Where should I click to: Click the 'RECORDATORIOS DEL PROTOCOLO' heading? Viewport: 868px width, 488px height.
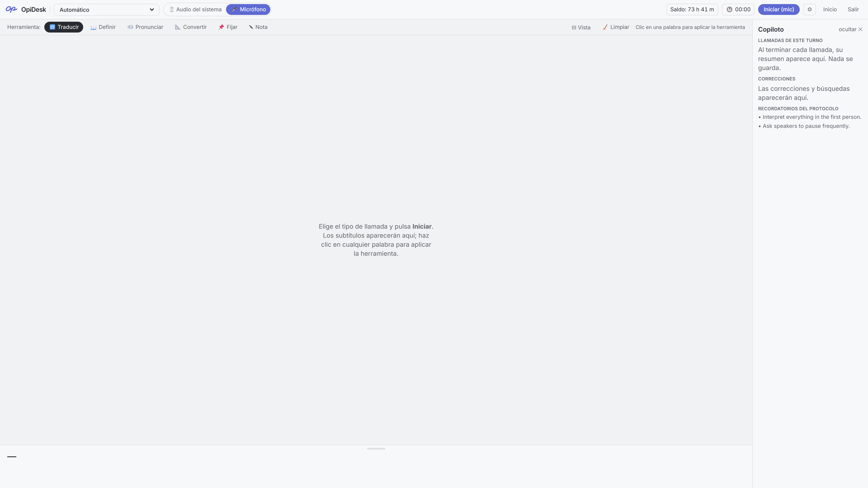(798, 108)
